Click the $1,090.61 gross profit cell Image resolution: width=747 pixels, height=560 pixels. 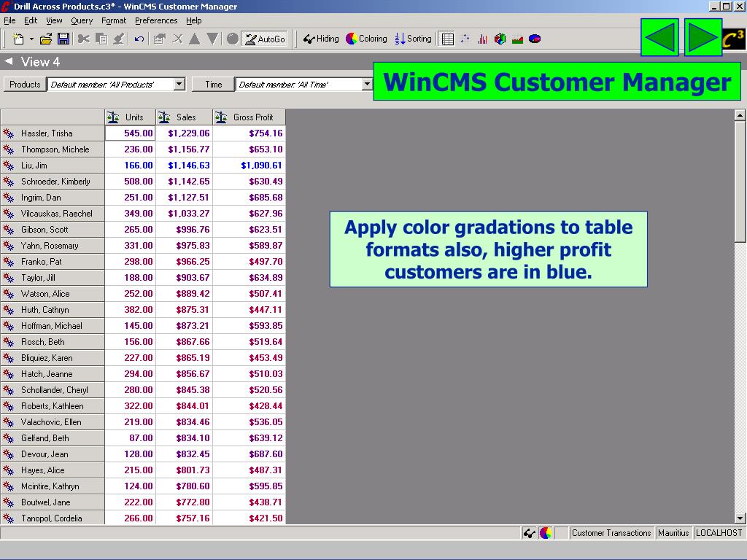coord(249,166)
